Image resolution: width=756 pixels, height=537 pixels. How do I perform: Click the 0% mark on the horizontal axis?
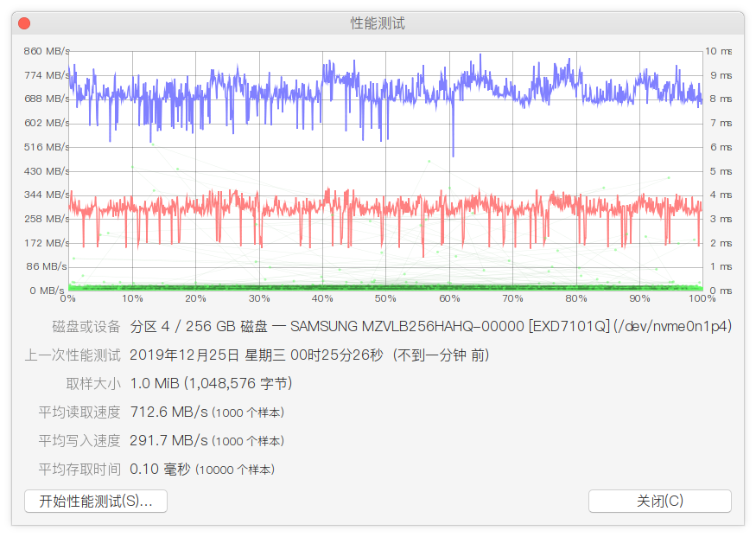[x=68, y=298]
